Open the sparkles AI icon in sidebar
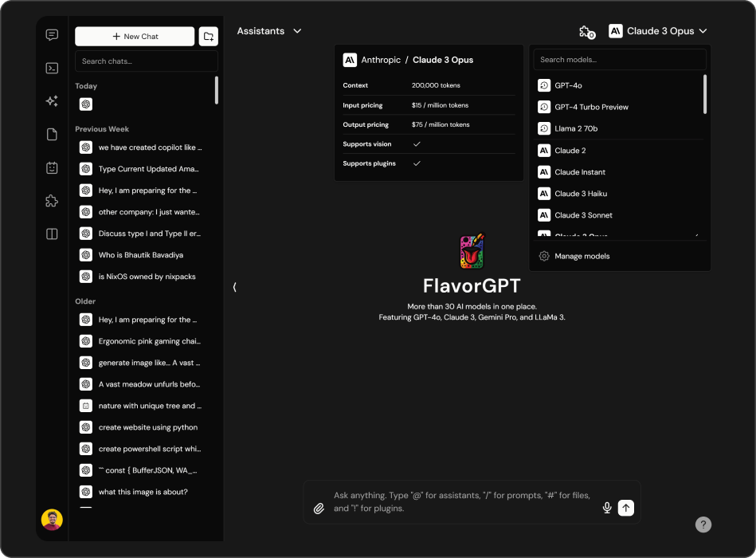Image resolution: width=756 pixels, height=558 pixels. tap(52, 100)
